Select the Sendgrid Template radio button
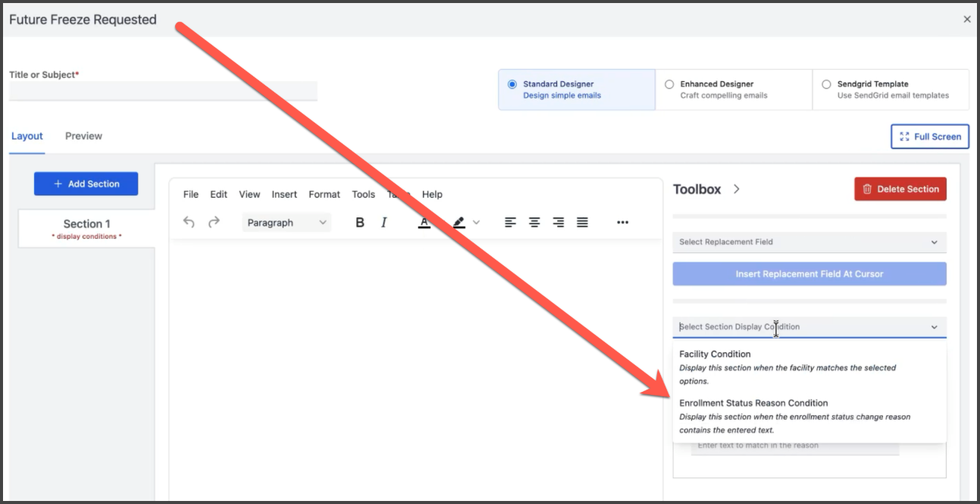The image size is (980, 504). coord(826,84)
